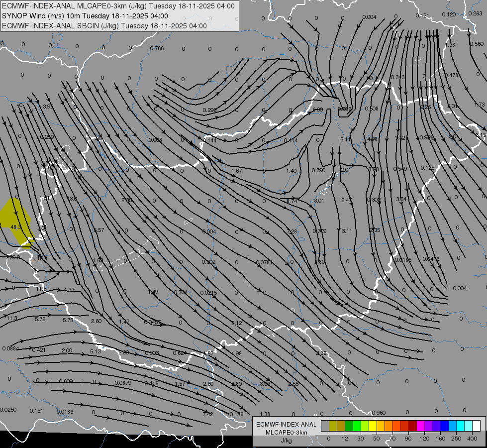Click the legend tick label '90'
This screenshot has height=448, width=487.
click(408, 439)
